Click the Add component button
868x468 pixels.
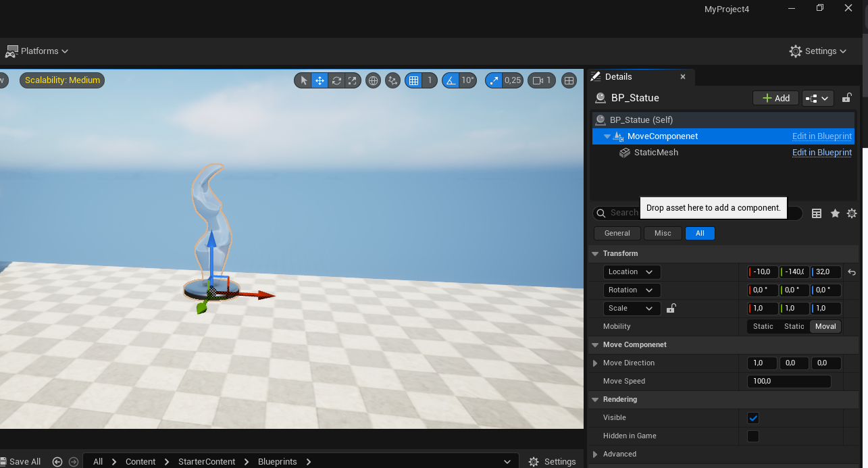click(775, 98)
